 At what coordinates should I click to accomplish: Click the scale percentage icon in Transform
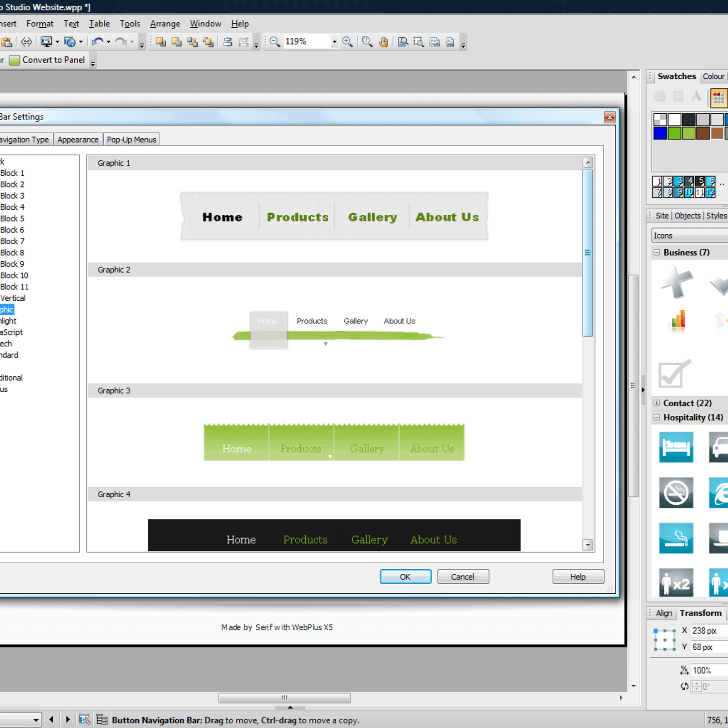(684, 670)
